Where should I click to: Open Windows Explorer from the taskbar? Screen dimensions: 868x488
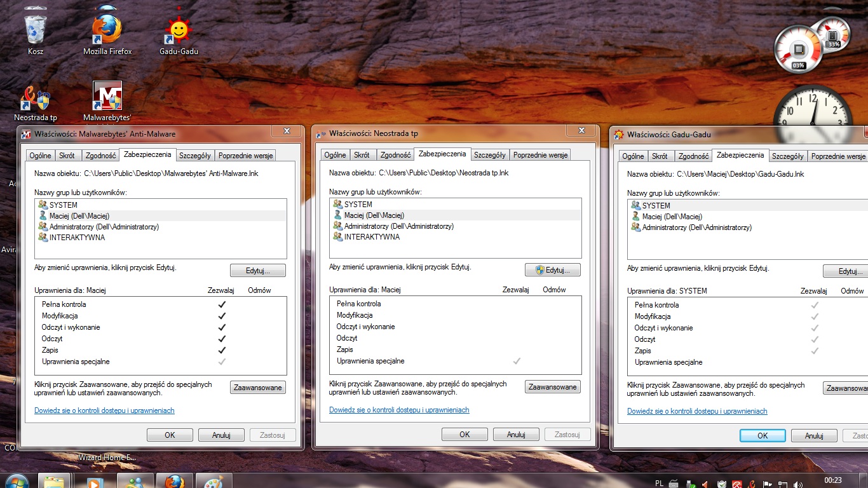(x=55, y=480)
